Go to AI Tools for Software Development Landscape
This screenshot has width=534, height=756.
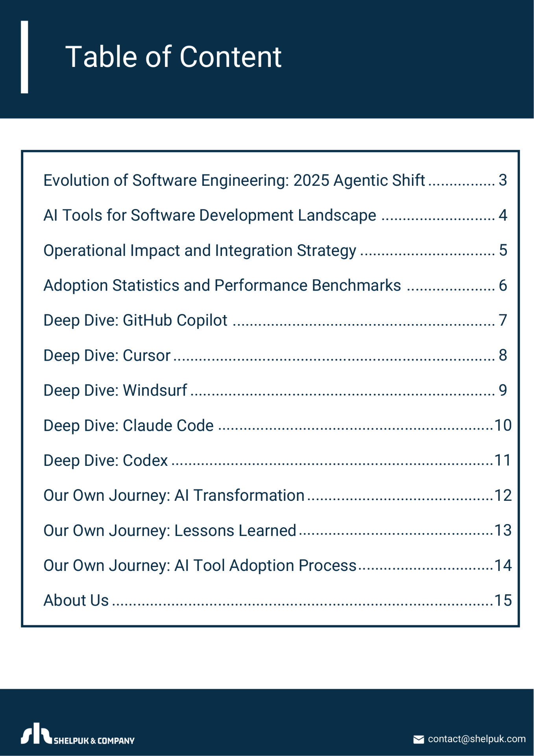275,215
